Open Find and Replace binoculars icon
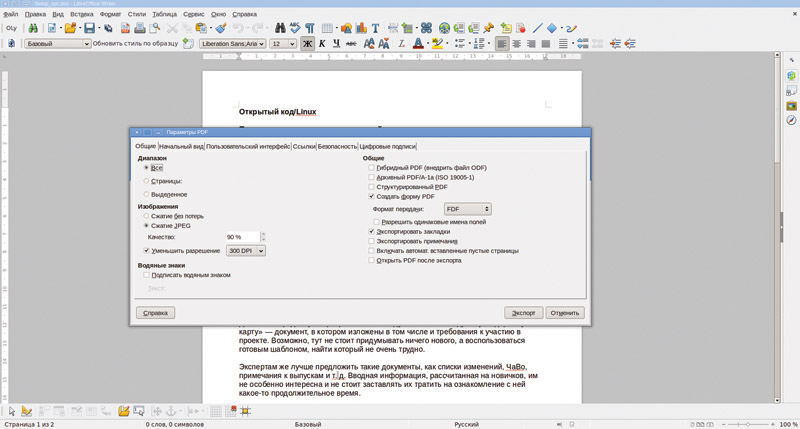 (x=280, y=28)
